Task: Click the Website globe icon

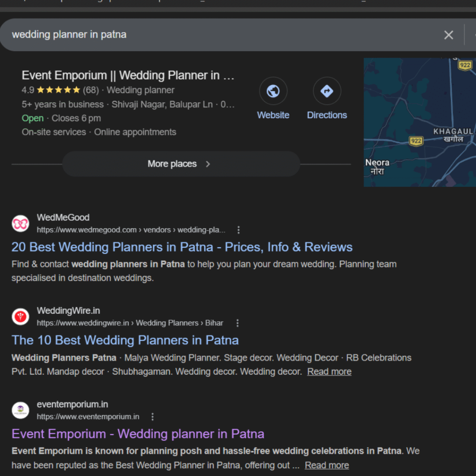Action: click(273, 91)
